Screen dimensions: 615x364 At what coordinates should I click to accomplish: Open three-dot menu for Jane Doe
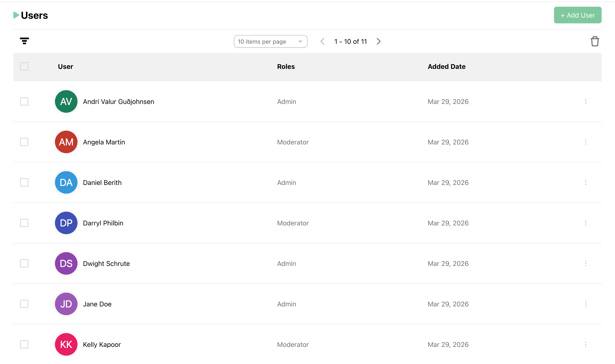click(x=586, y=304)
